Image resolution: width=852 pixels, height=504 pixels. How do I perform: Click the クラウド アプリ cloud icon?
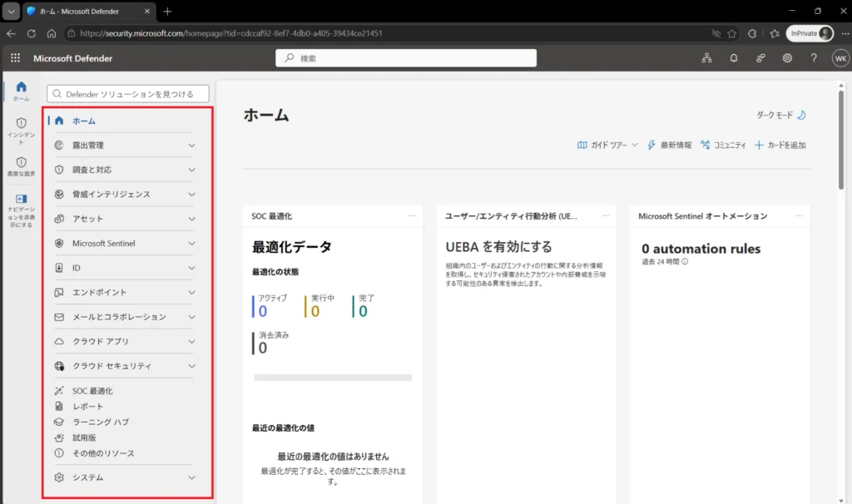[59, 341]
